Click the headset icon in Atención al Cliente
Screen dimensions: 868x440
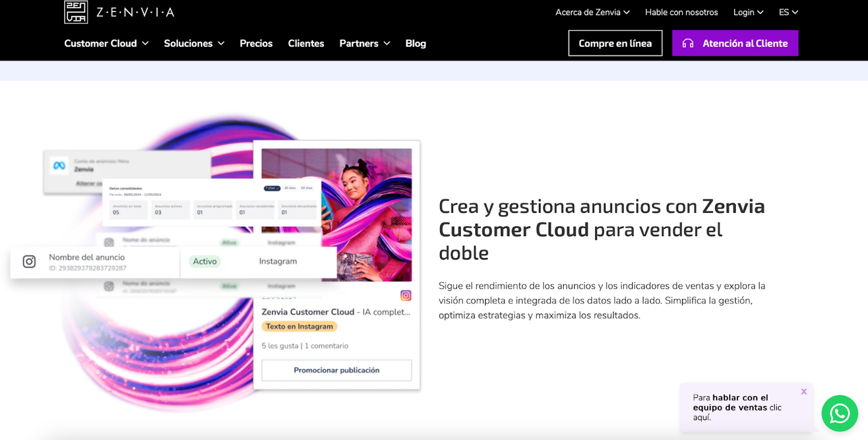click(688, 43)
